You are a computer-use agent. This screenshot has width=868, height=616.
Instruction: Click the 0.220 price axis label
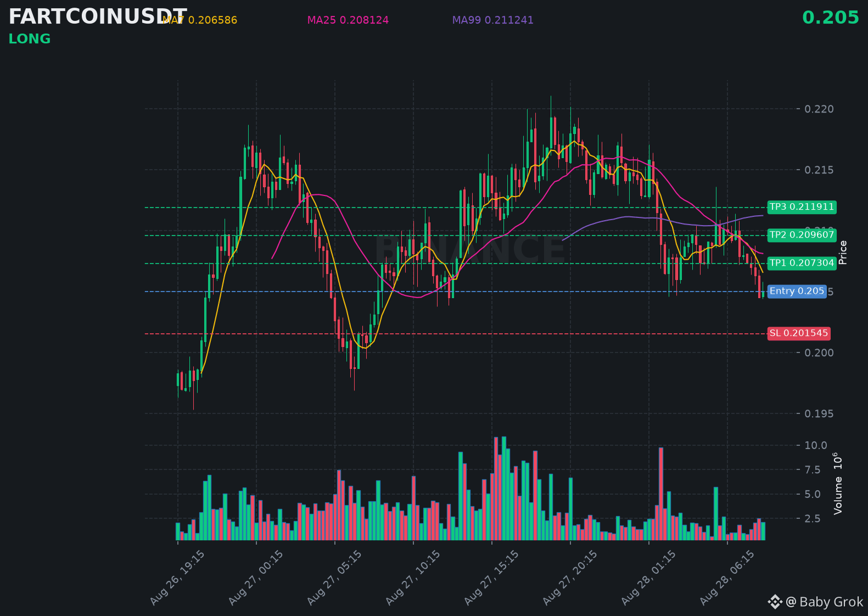tap(819, 109)
